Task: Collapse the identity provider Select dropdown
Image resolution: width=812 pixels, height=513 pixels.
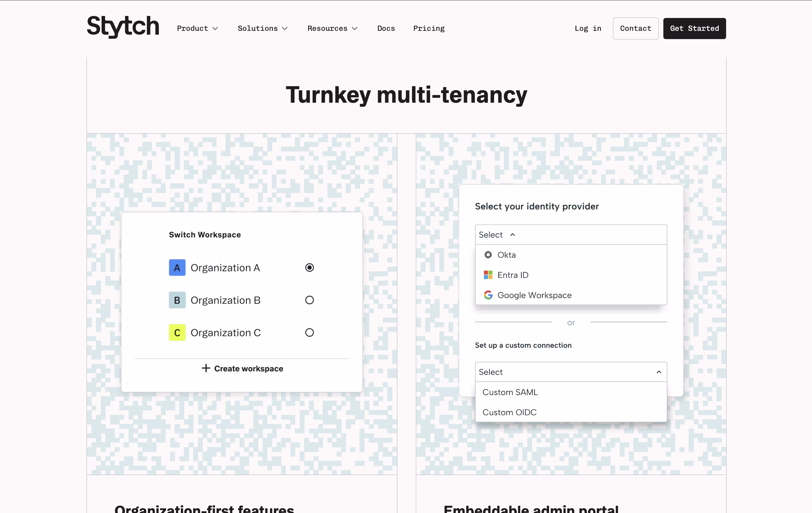Action: pos(512,235)
